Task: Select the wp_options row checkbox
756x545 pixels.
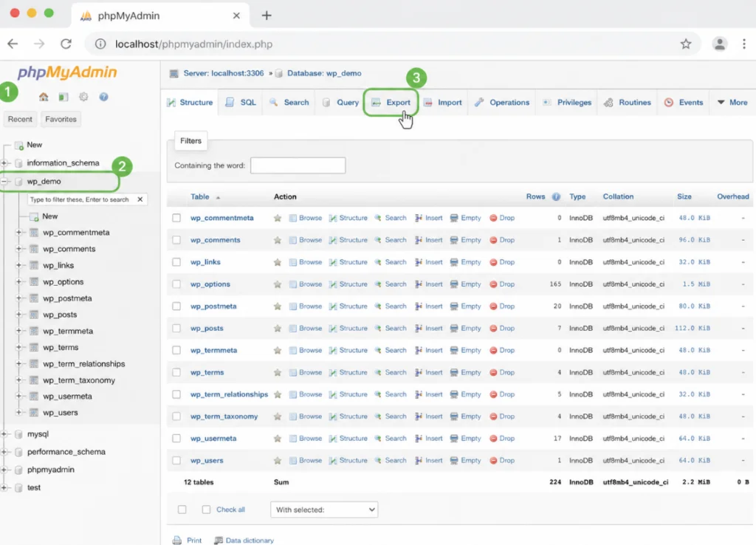Action: 176,284
